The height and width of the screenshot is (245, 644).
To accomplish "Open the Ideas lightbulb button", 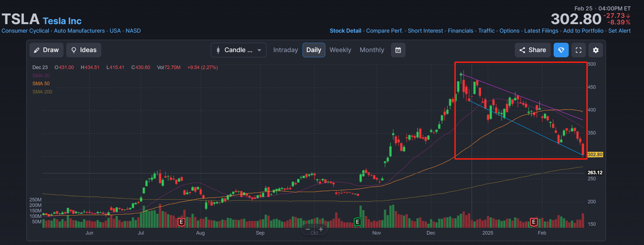I will [x=84, y=50].
